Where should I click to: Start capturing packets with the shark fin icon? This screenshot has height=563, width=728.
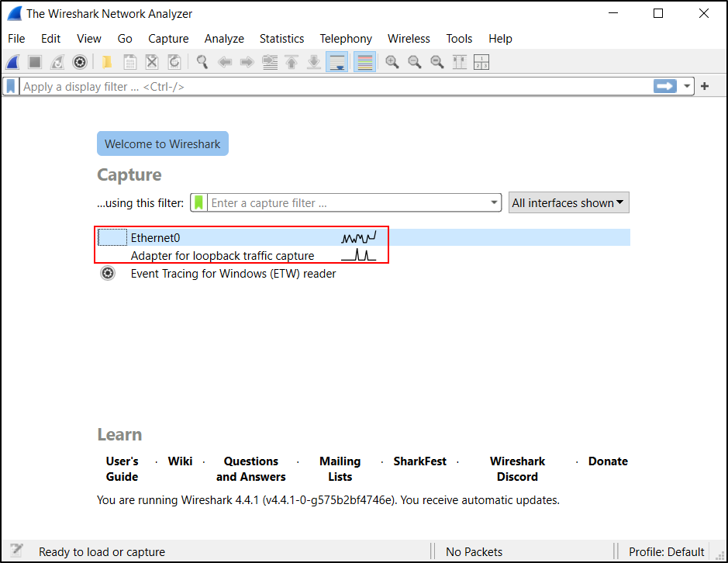[x=12, y=62]
